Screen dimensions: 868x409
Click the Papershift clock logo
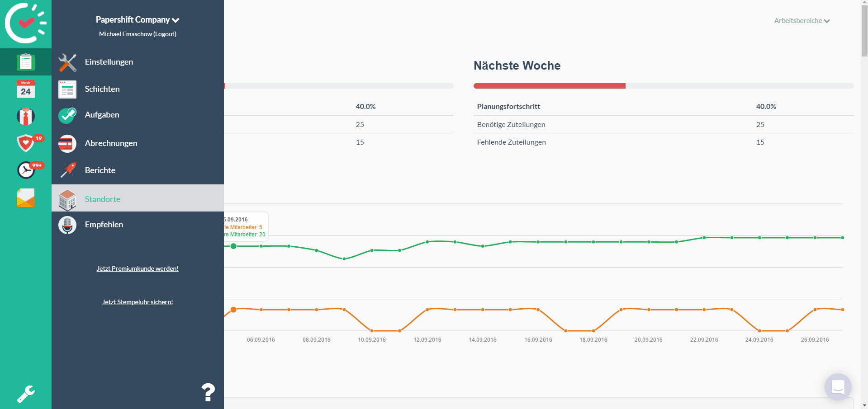[x=25, y=23]
